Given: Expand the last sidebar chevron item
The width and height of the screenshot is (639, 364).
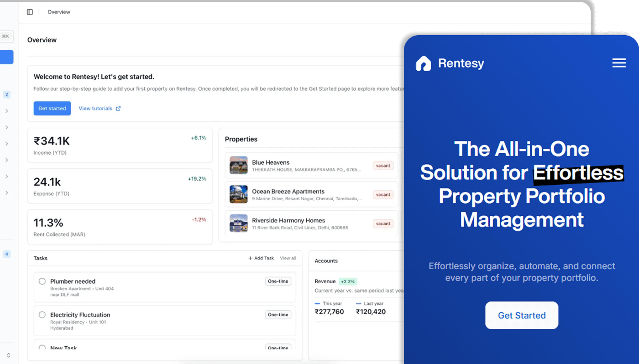Looking at the screenshot, I should tap(7, 193).
